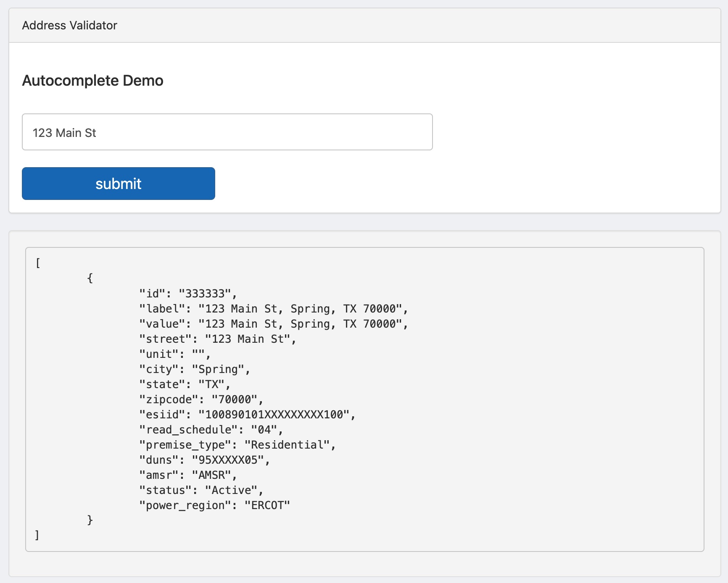Screen dimensions: 728x583
Task: Click the "power_region": "ERCOT" line
Action: click(214, 505)
